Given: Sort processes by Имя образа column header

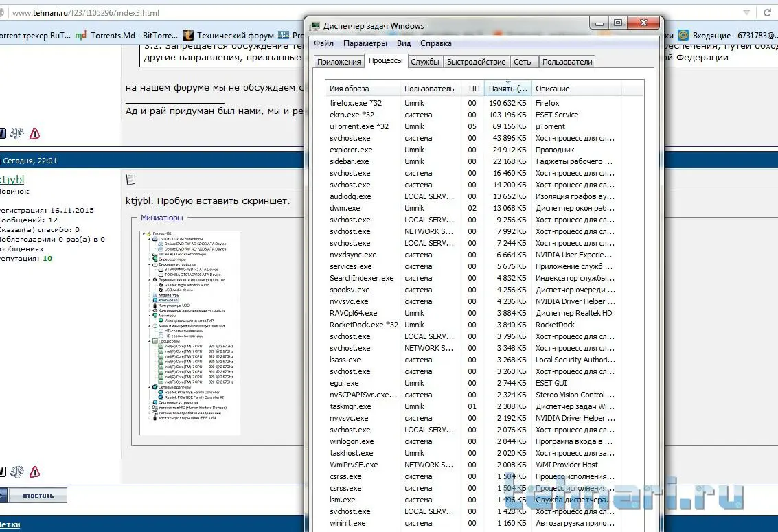Looking at the screenshot, I should pos(350,89).
